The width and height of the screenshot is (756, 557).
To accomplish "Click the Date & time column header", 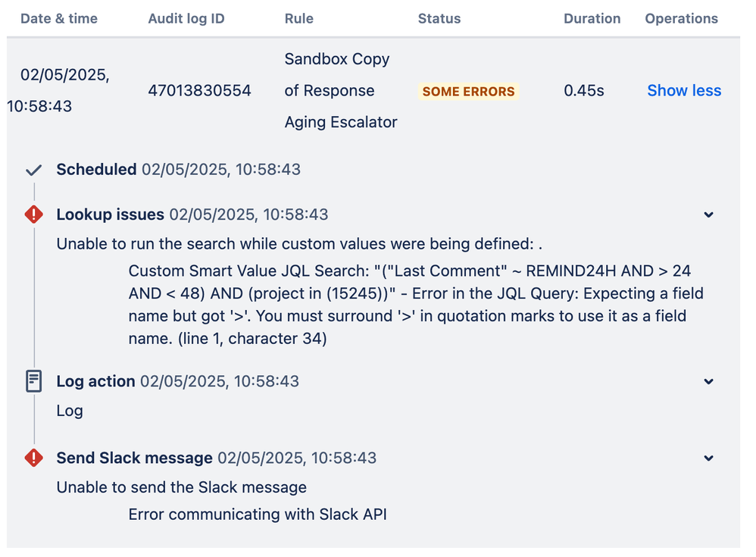I will pyautogui.click(x=59, y=19).
